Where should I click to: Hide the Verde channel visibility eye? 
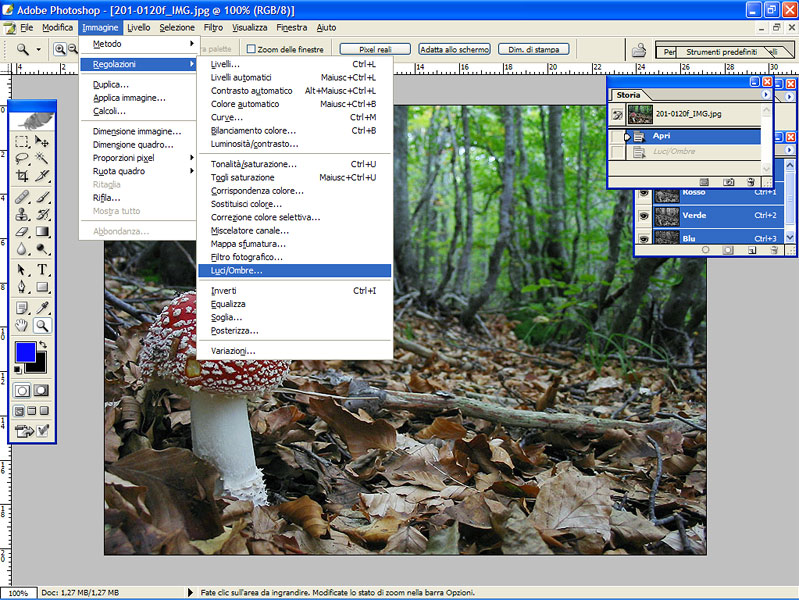[x=644, y=215]
